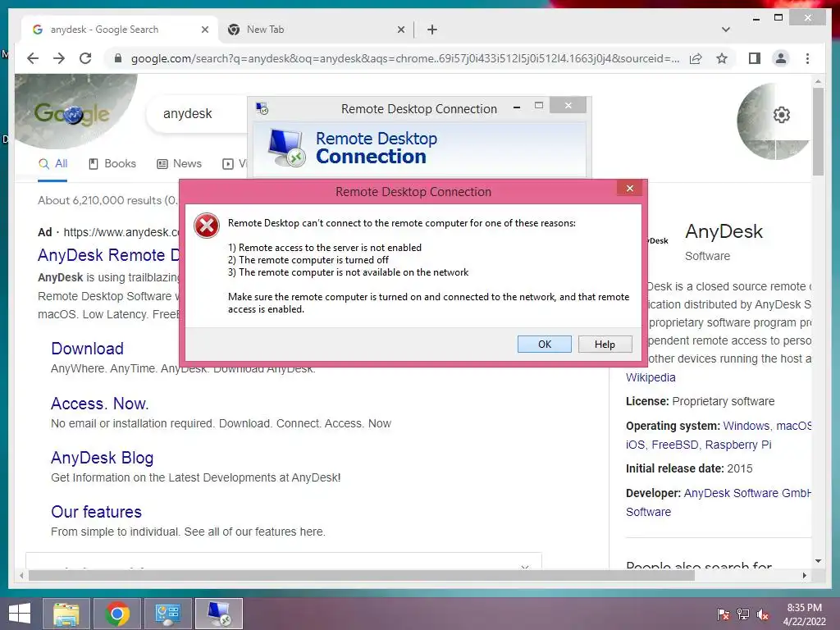The width and height of the screenshot is (840, 630).
Task: Open Chrome three-dot menu
Action: (807, 58)
